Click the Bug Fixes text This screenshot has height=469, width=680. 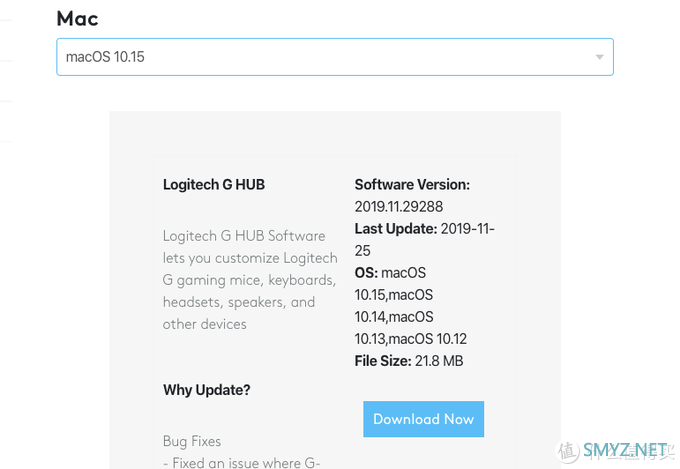(192, 441)
